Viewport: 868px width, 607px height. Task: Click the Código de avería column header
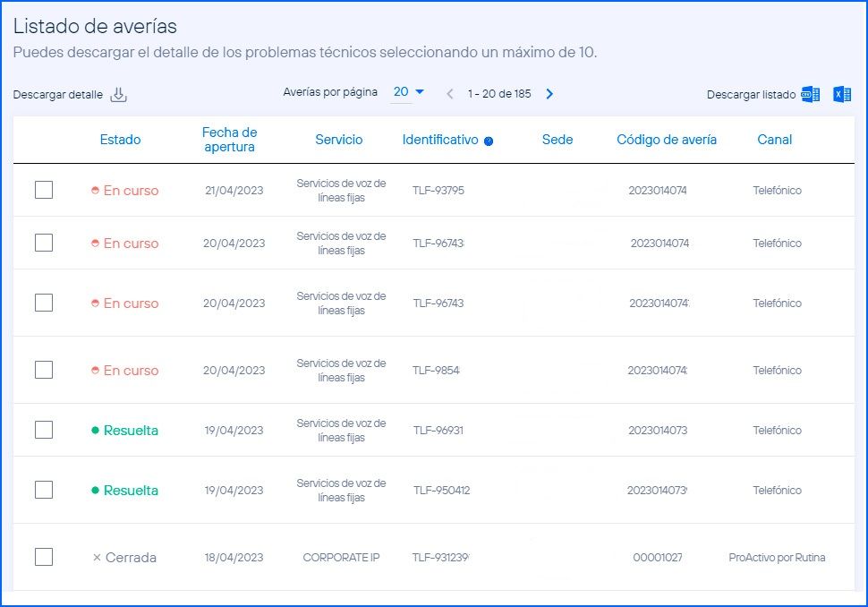[667, 140]
